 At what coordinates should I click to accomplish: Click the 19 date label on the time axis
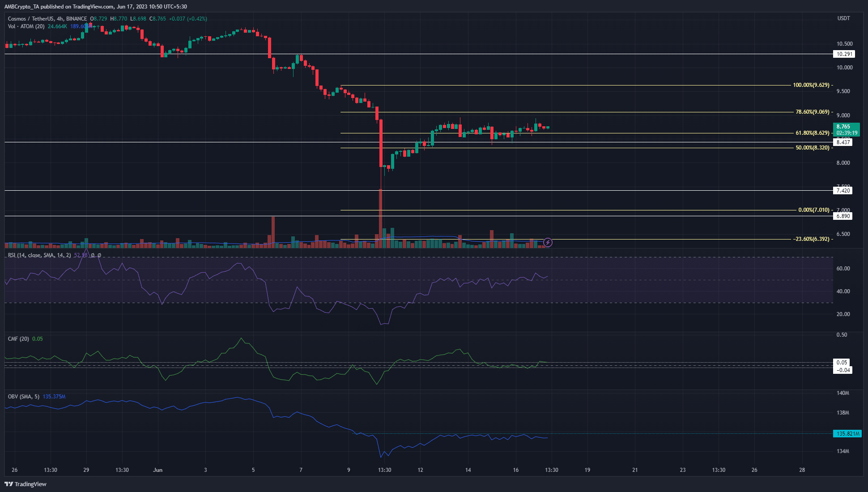(x=587, y=470)
